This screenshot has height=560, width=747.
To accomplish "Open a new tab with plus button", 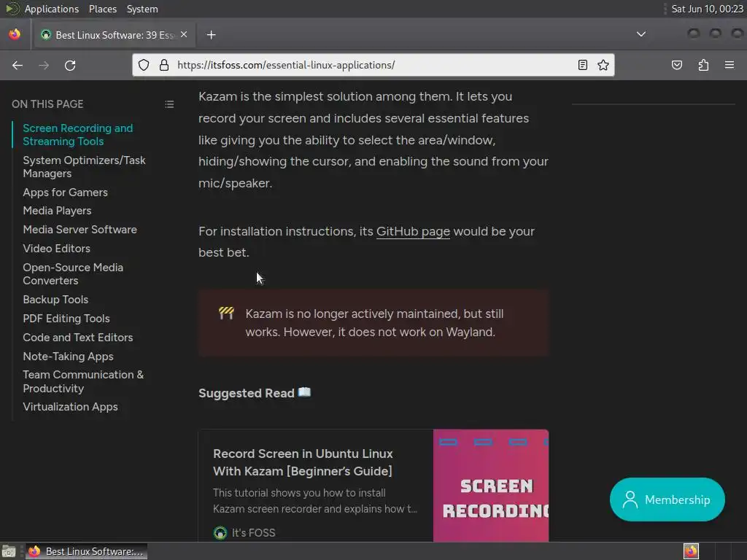I will (x=211, y=35).
